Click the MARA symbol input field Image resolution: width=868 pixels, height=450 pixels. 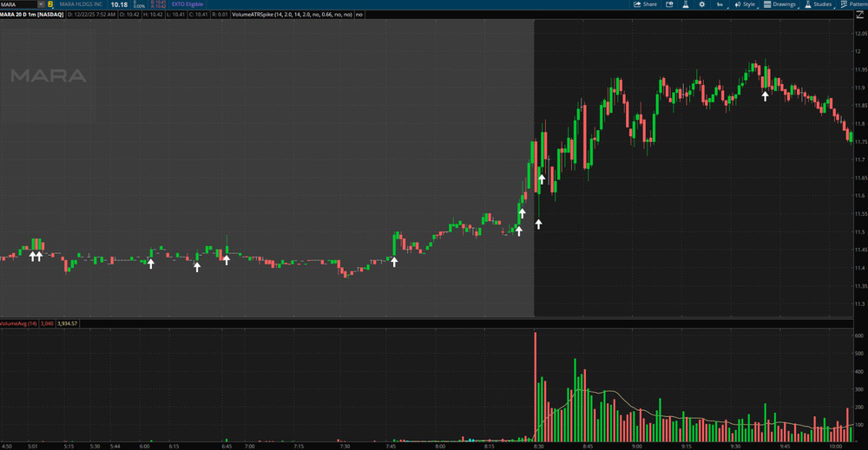click(18, 4)
